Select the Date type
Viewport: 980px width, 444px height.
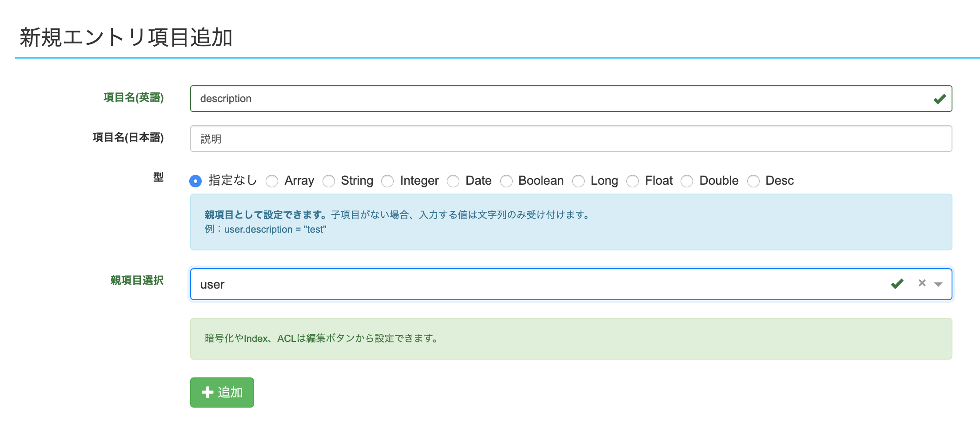click(x=453, y=181)
